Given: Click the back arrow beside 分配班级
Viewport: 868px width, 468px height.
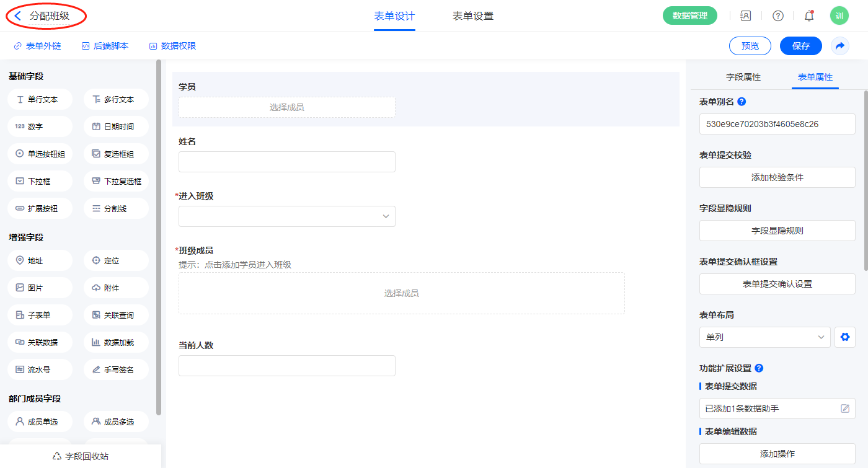Looking at the screenshot, I should (18, 16).
